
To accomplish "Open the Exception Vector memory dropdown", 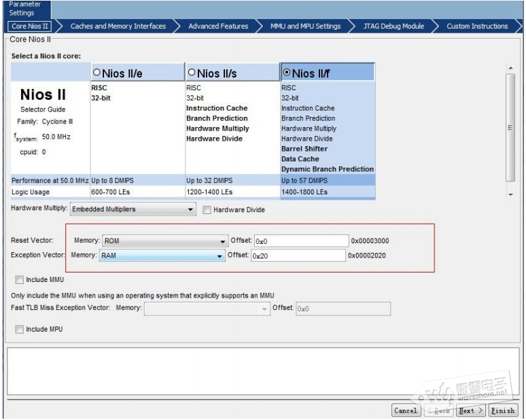I will [162, 256].
